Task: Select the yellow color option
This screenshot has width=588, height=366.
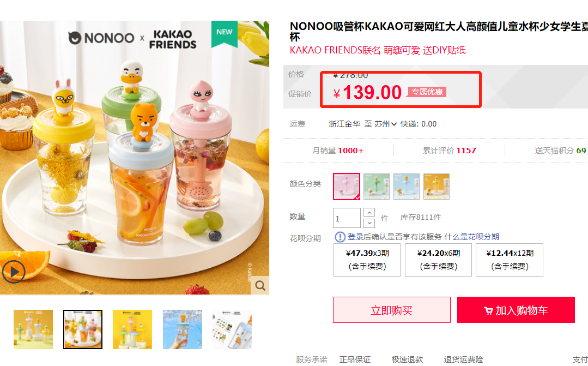Action: pyautogui.click(x=437, y=186)
